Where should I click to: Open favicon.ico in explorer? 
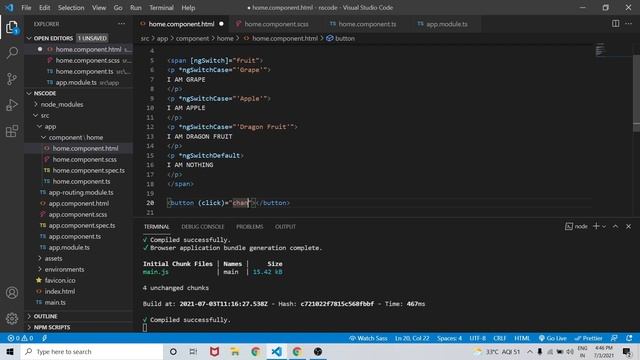point(60,280)
